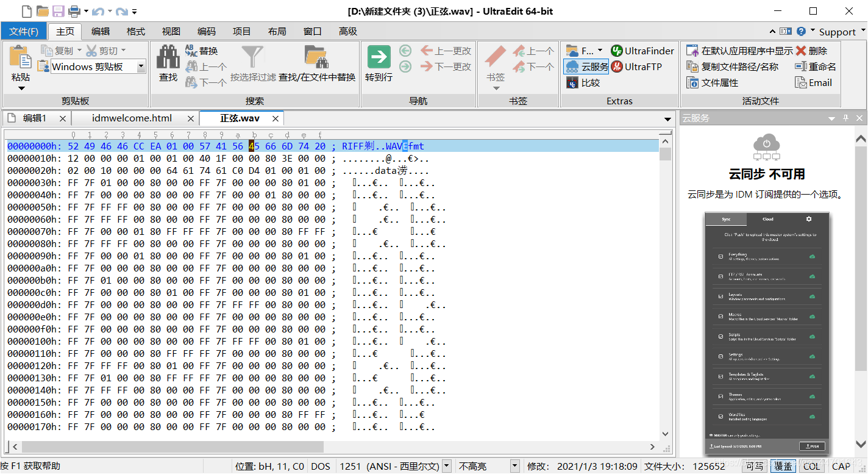Click the blue Help question mark icon
Image resolution: width=868 pixels, height=474 pixels.
coord(802,31)
